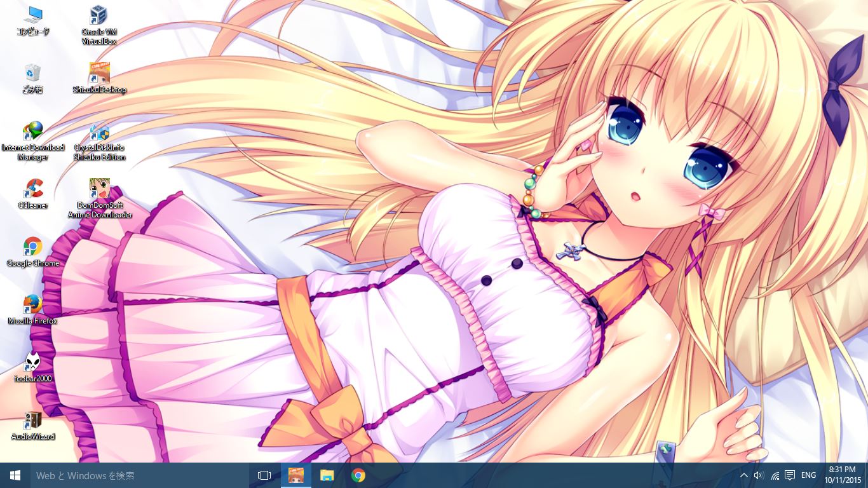Click the Web と Windows を検索 search box
The width and height of the screenshot is (868, 488).
tap(140, 475)
